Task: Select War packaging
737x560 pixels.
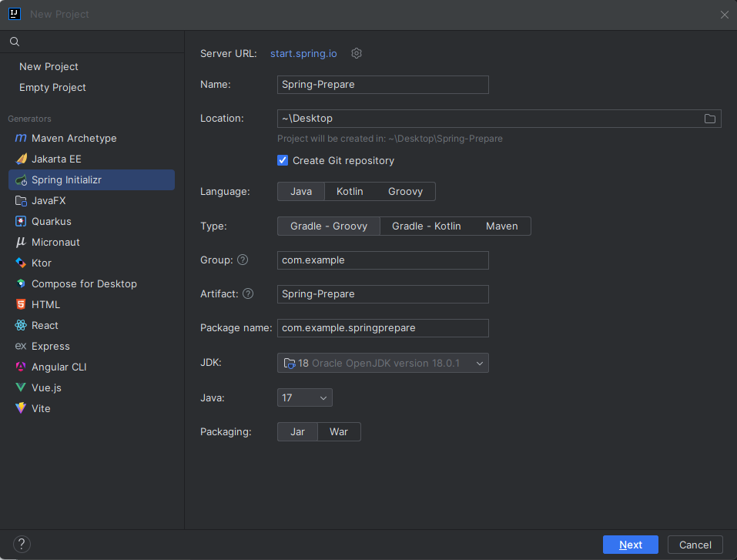Action: point(338,431)
